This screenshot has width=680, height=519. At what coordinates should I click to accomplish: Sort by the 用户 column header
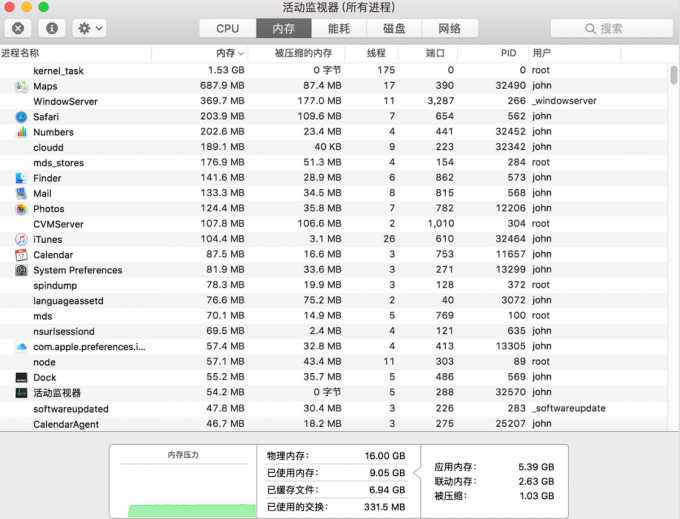pos(575,53)
